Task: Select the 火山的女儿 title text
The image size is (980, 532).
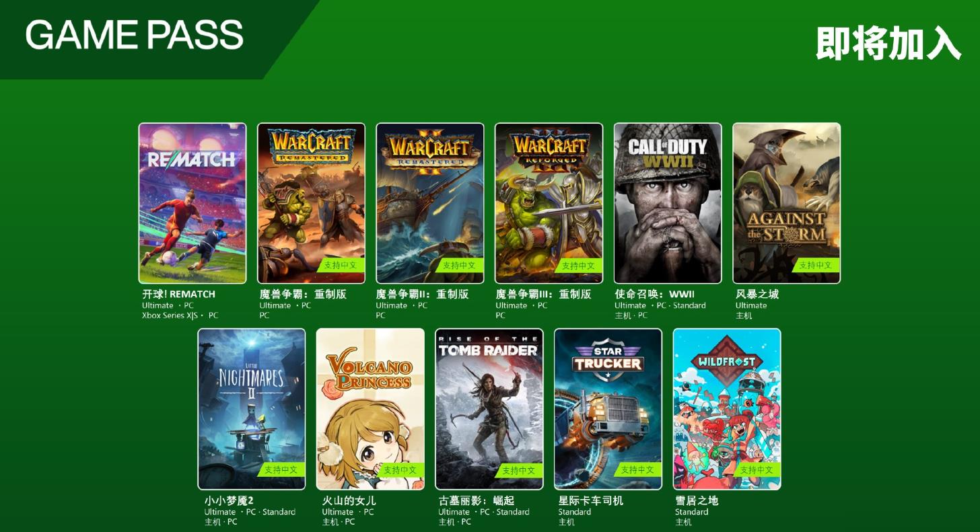Action: click(x=349, y=500)
